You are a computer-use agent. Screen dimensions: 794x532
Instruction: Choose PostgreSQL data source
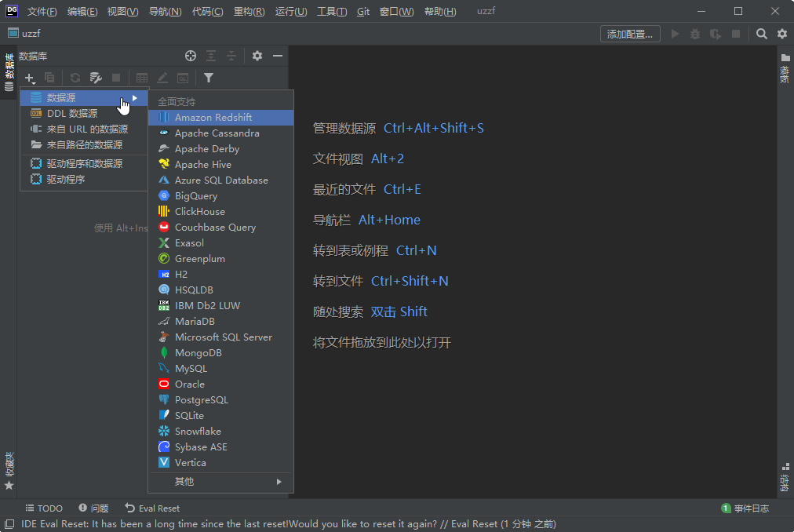pyautogui.click(x=220, y=400)
